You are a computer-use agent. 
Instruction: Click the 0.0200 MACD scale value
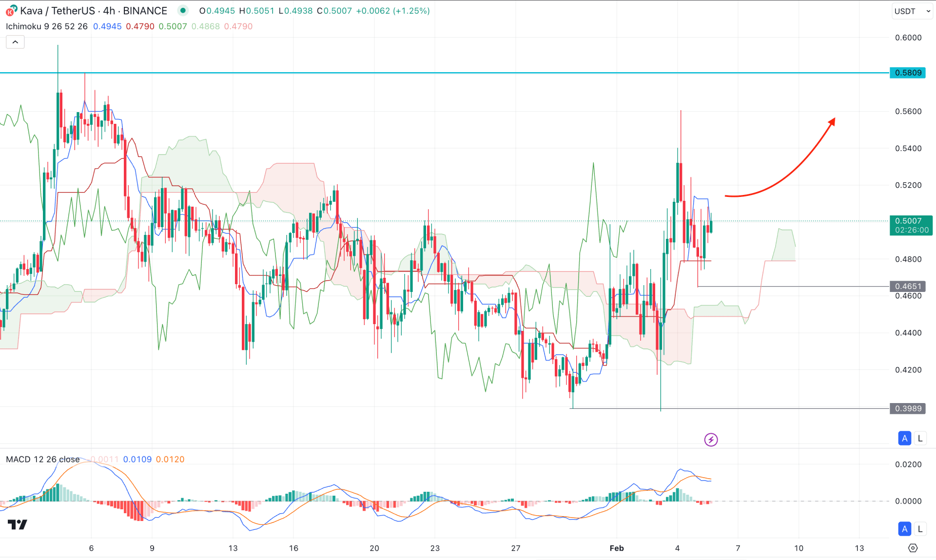point(908,464)
